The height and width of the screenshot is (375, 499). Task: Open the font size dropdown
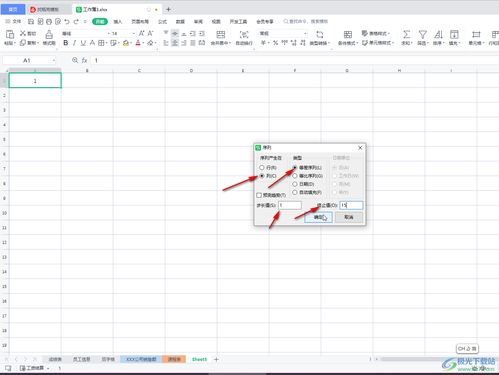coord(134,33)
